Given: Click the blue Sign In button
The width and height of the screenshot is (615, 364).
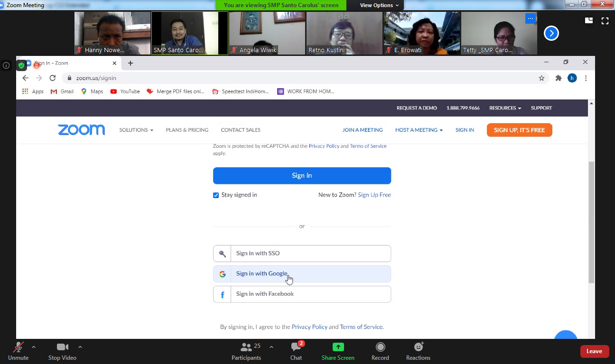Looking at the screenshot, I should (302, 175).
